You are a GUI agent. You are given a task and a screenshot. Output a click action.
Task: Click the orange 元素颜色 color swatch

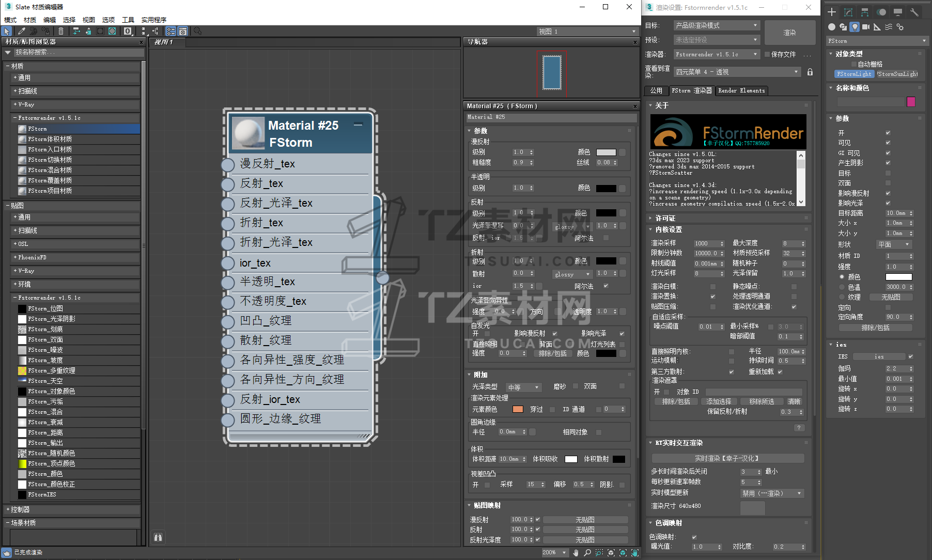[518, 409]
